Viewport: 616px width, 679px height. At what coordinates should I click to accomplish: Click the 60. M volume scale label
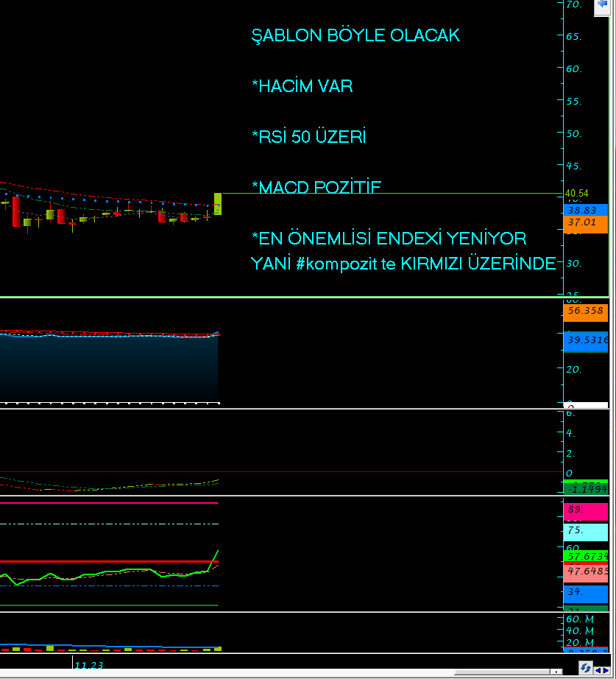(580, 619)
